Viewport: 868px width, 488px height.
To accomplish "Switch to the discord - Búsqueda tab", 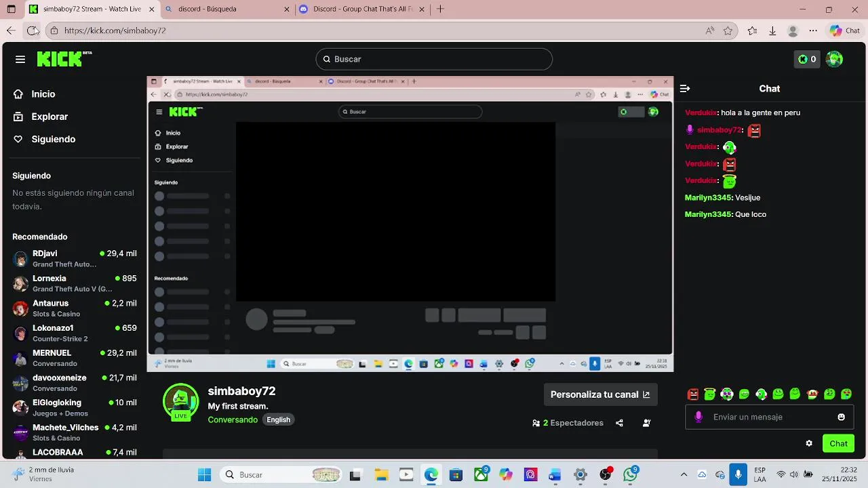I will pos(227,9).
